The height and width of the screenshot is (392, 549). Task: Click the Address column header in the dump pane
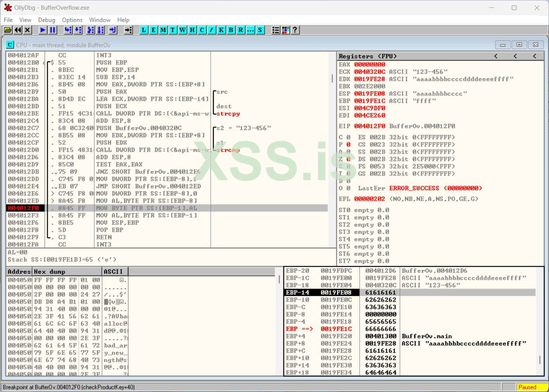(x=19, y=272)
